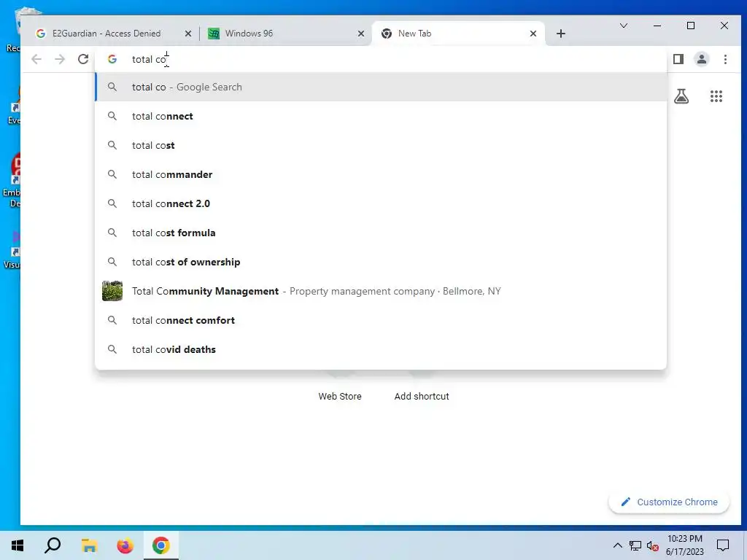Open Search Labs flask icon

click(681, 96)
